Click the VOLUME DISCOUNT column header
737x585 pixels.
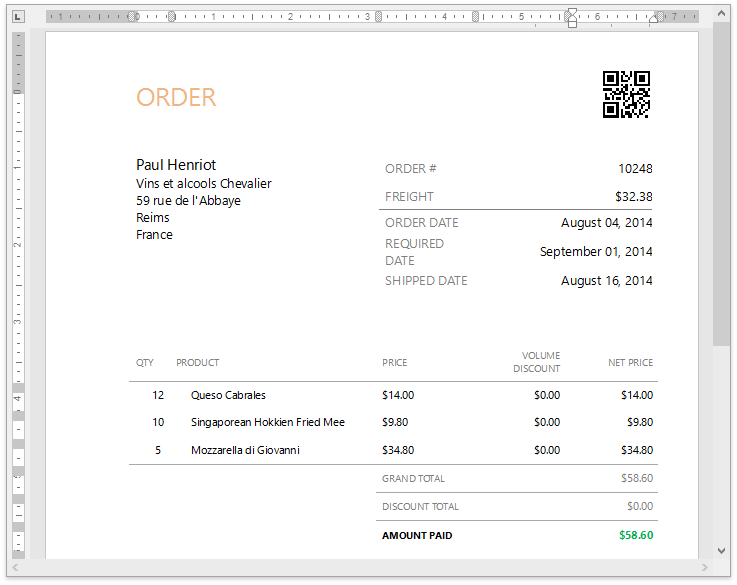537,362
